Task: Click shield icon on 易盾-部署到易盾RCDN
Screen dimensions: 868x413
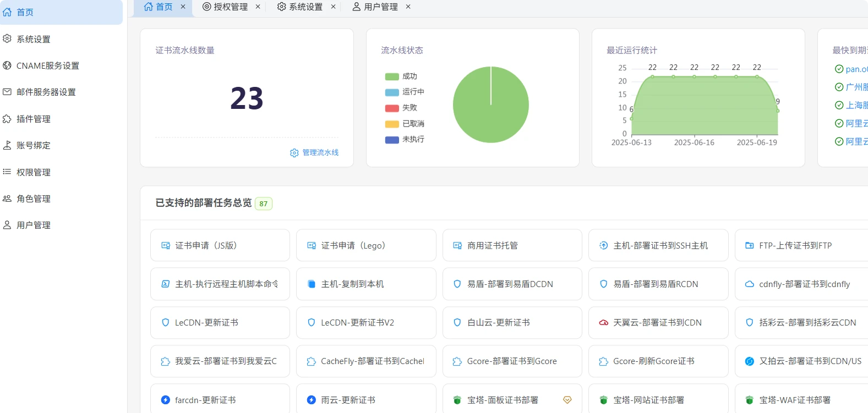Action: (604, 284)
